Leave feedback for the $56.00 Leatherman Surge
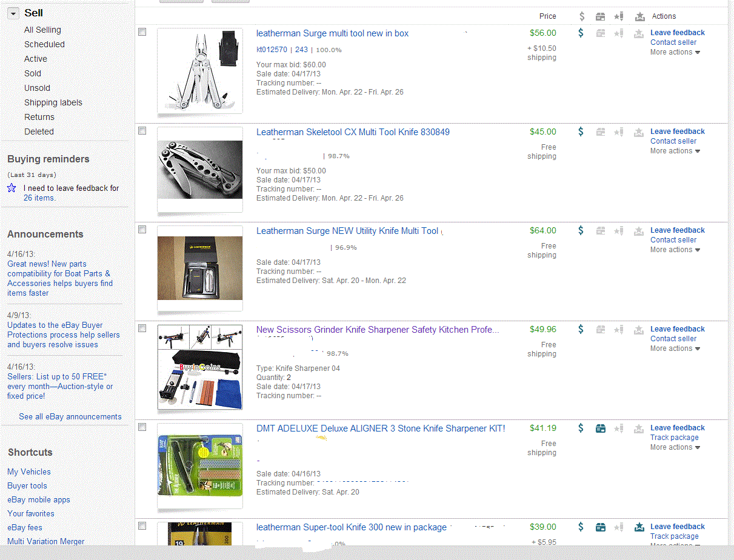734x560 pixels. click(678, 33)
